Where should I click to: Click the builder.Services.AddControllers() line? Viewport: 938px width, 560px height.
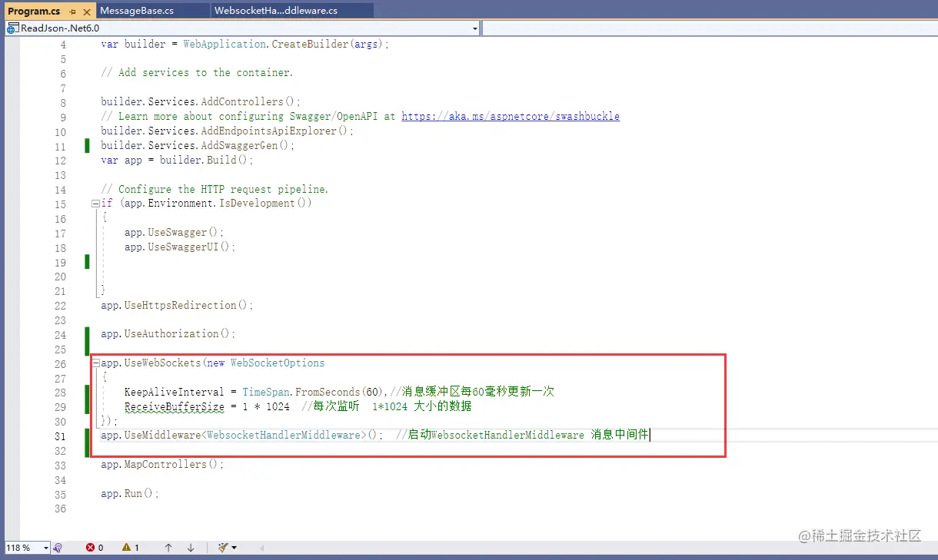201,102
